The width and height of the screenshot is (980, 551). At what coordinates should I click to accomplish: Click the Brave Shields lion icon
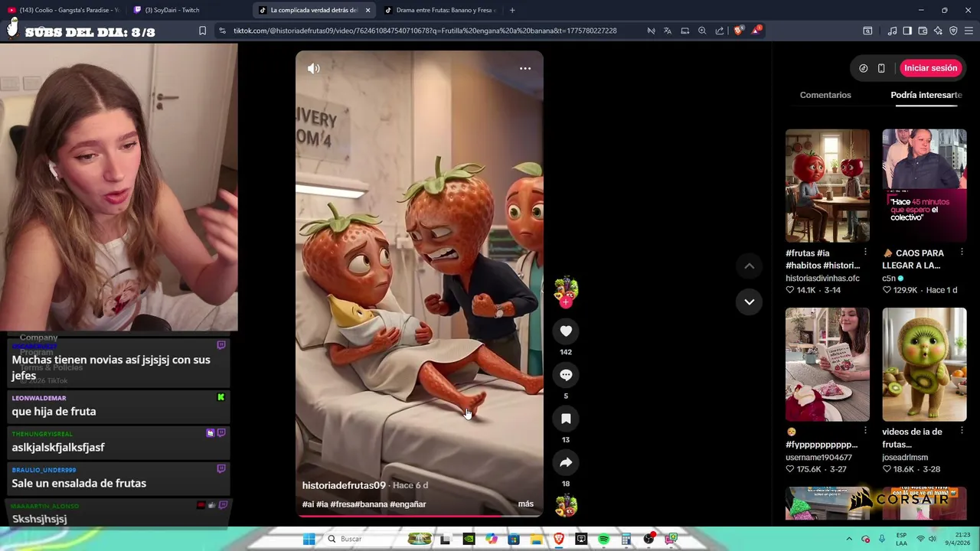coord(738,31)
